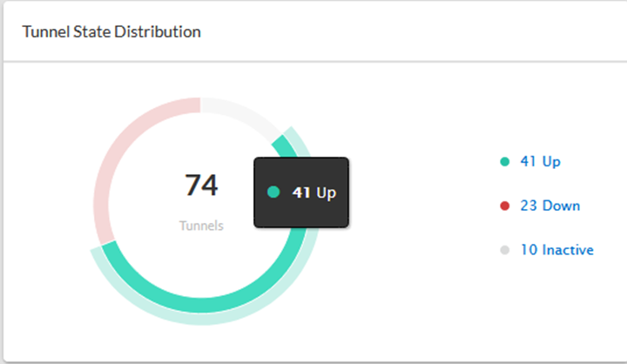The image size is (627, 364).
Task: Click the pink Down donut segment
Action: pyautogui.click(x=106, y=172)
